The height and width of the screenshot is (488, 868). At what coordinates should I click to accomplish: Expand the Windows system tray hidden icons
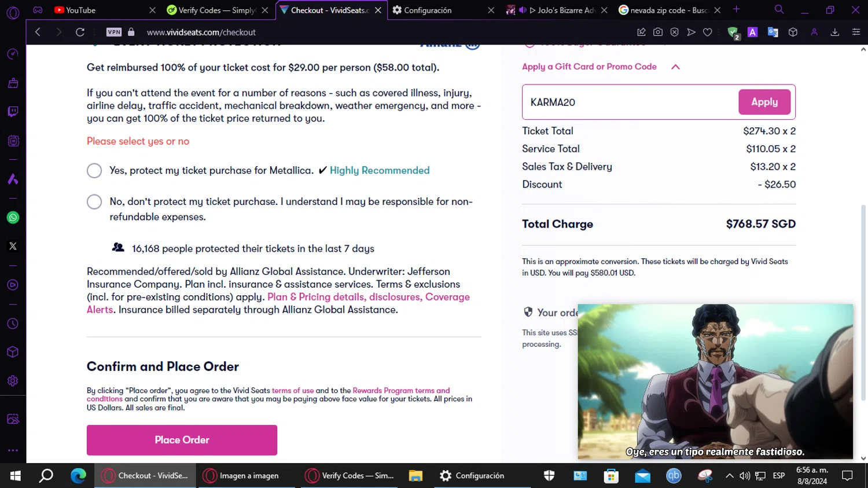[729, 476]
